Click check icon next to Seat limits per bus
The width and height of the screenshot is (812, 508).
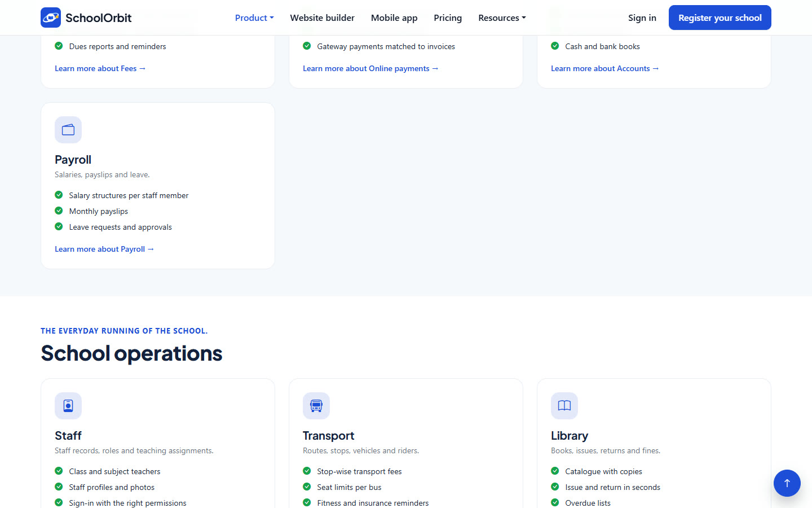point(307,487)
